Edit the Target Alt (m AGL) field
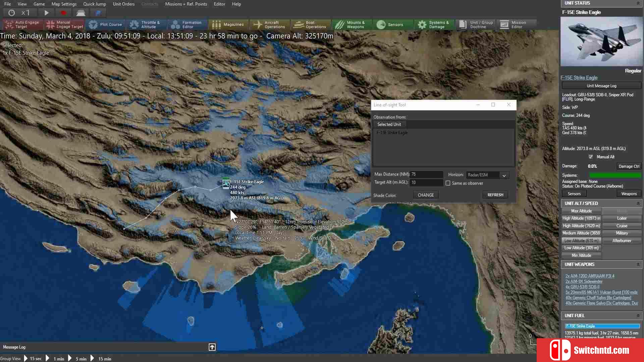 427,183
